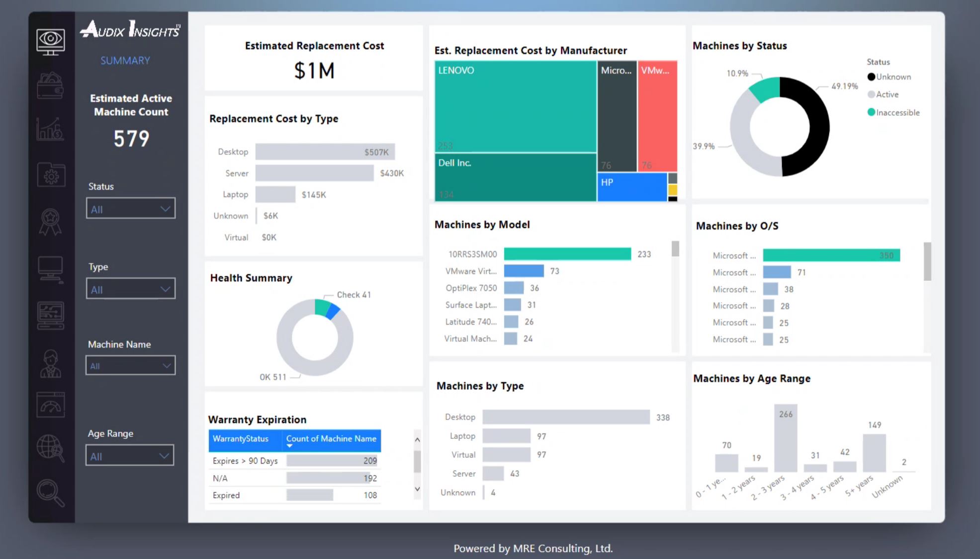This screenshot has width=980, height=559.
Task: Click the 5+ years age column
Action: tap(874, 453)
